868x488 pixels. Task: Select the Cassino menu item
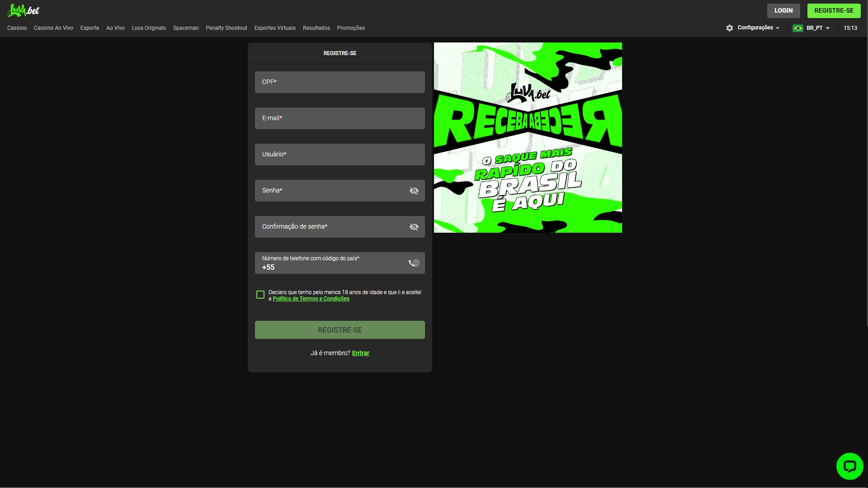click(x=17, y=28)
